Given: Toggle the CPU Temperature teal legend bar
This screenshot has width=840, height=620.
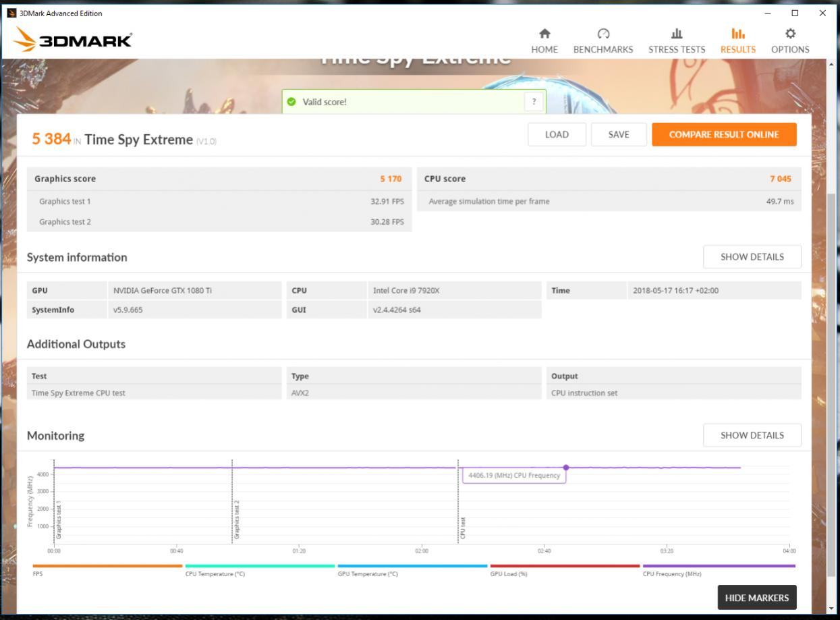Looking at the screenshot, I should point(260,566).
